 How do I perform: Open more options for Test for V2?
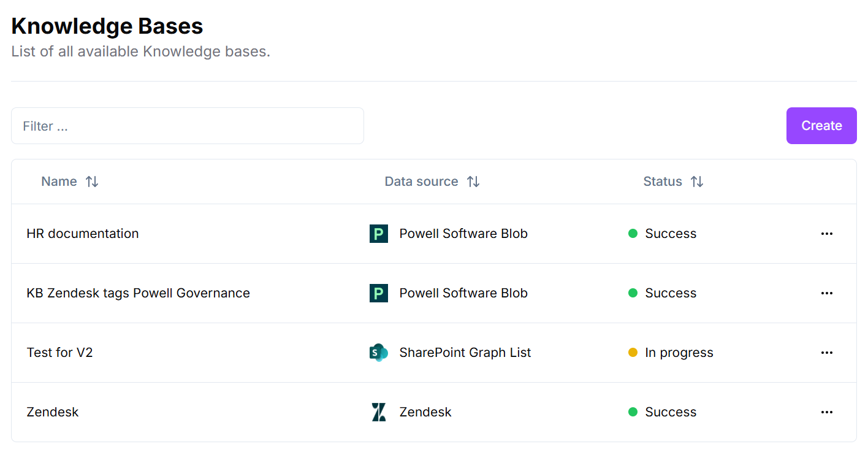coord(827,353)
